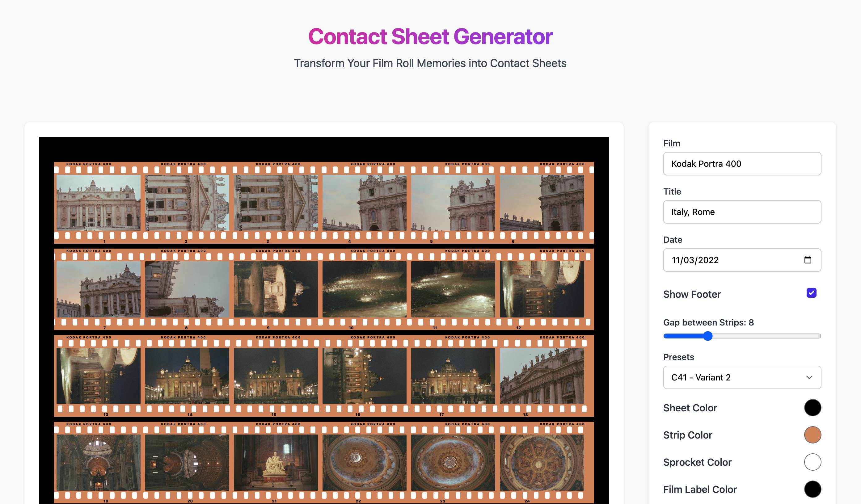Open the Strip Color orange swatch

click(x=812, y=435)
